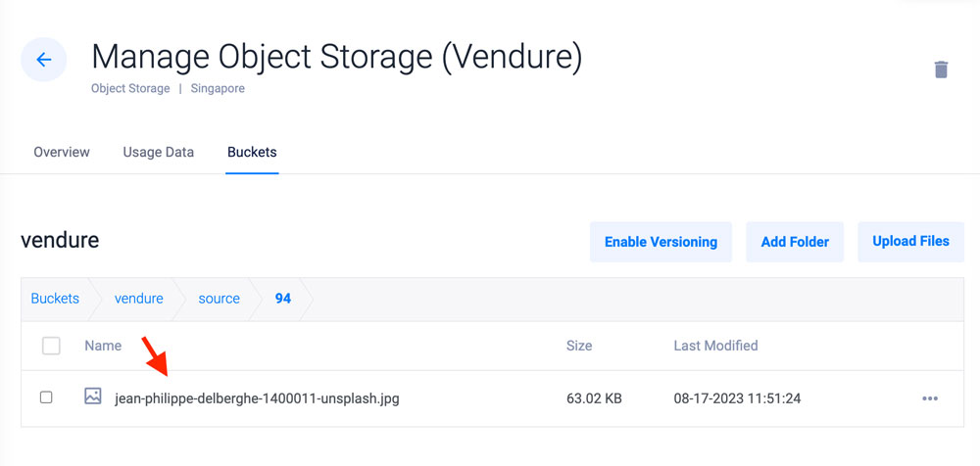Open the jean-philippe-delberghe-1400011-unsplash.jpg file

[x=257, y=398]
